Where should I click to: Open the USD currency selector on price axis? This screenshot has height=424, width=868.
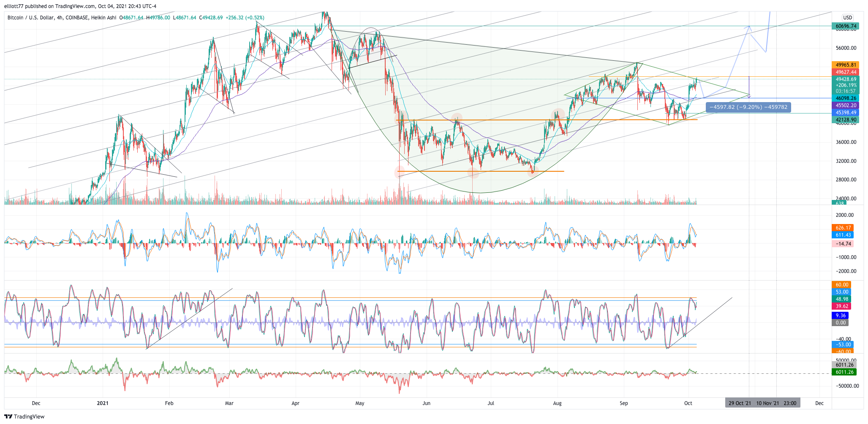pos(847,18)
